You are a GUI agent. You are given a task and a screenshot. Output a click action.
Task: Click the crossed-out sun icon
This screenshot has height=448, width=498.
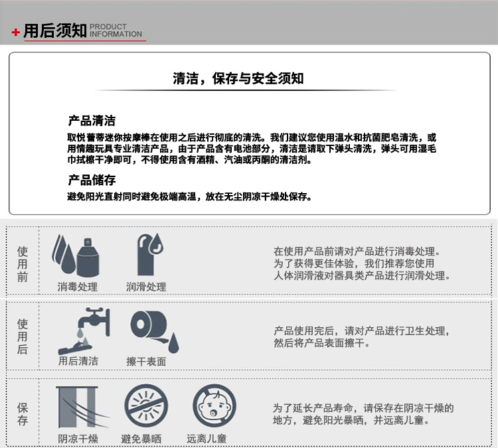point(145,406)
